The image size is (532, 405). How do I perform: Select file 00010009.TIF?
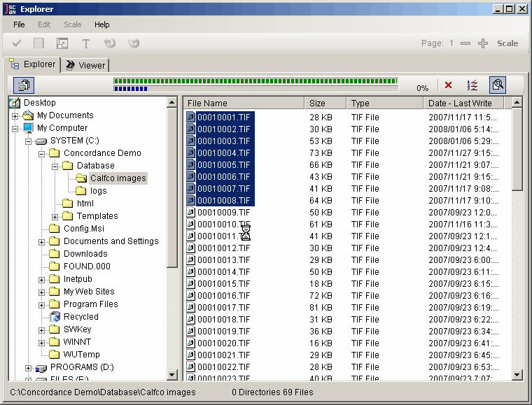point(223,213)
